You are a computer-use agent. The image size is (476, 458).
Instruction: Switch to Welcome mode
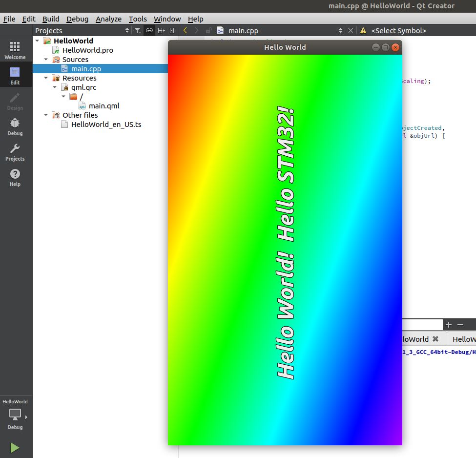pos(15,50)
